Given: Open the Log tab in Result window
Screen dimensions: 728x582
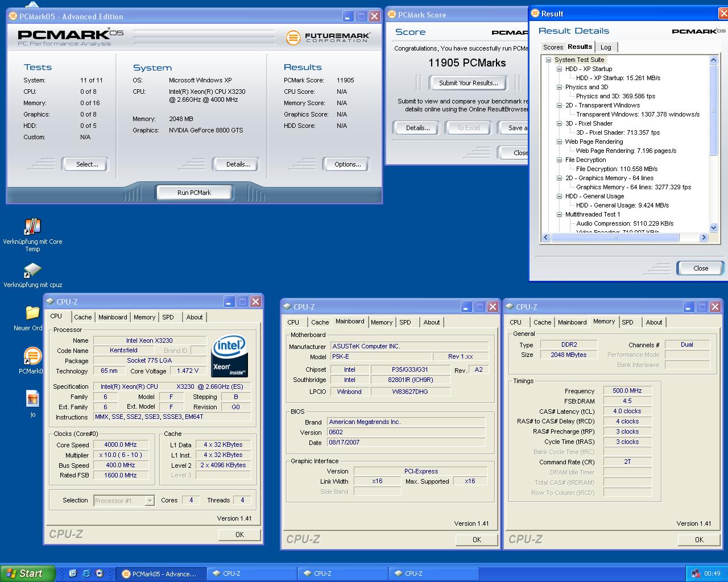Looking at the screenshot, I should 606,47.
